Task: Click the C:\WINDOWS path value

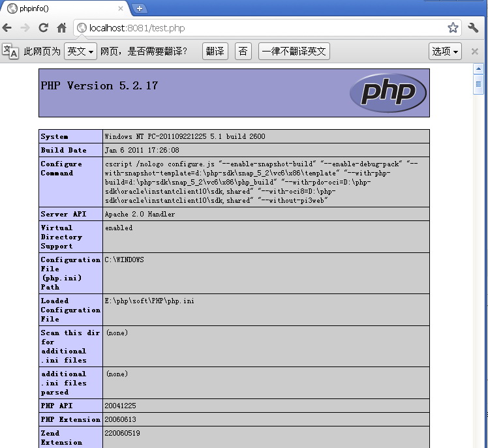Action: click(x=124, y=260)
